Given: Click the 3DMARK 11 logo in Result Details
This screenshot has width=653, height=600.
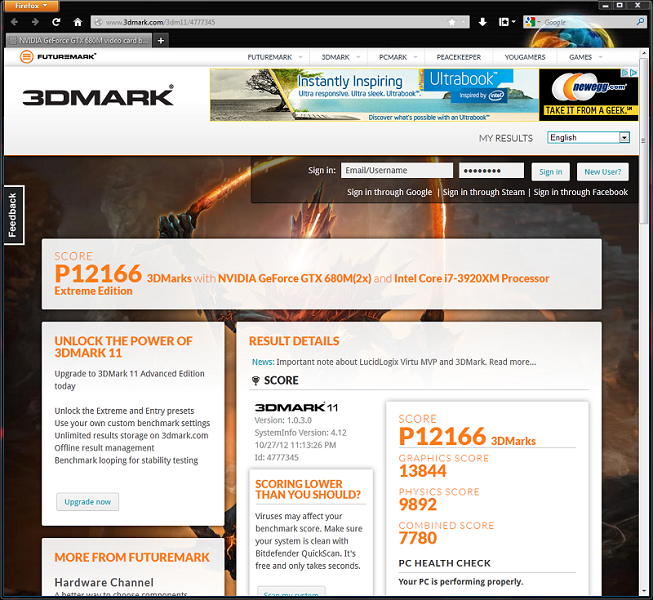Looking at the screenshot, I should click(296, 407).
